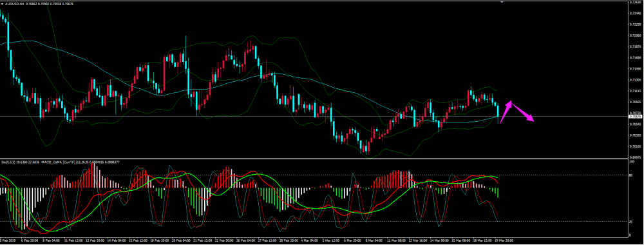This screenshot has height=245, width=644.
Task: Select the current price label 0.70676
Action: tap(636, 116)
